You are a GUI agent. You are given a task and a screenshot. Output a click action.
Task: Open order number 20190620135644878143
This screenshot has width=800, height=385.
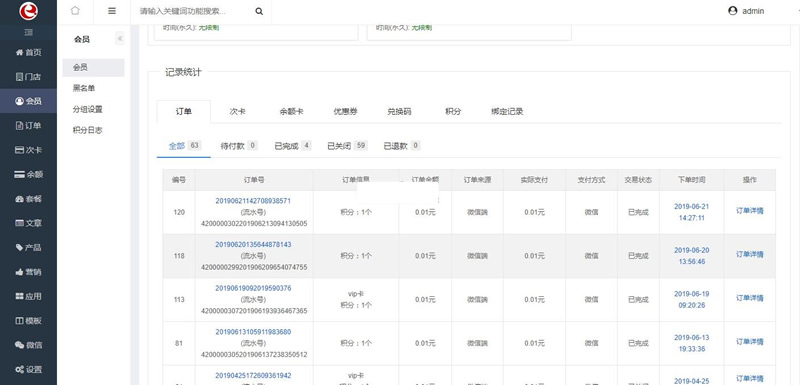(253, 245)
